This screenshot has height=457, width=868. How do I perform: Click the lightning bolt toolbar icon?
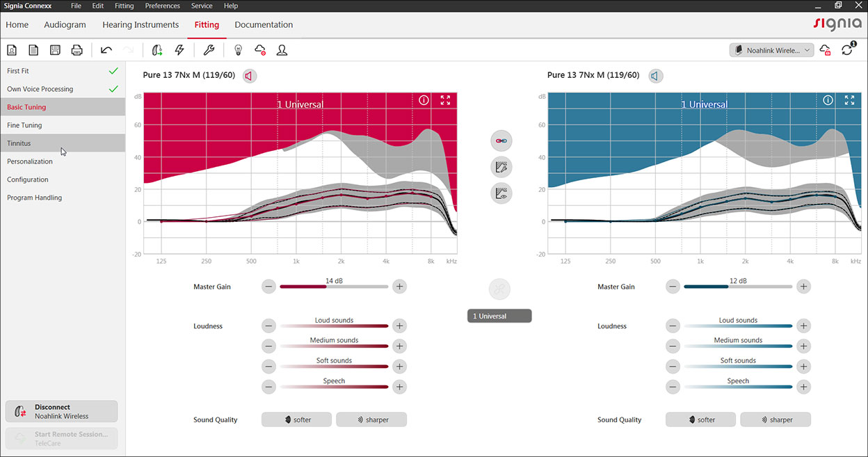point(179,50)
